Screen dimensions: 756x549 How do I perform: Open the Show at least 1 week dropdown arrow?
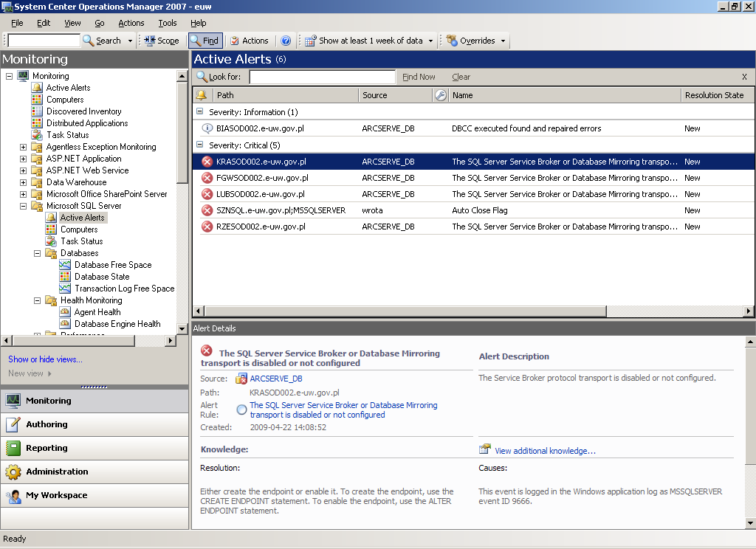[x=430, y=41]
